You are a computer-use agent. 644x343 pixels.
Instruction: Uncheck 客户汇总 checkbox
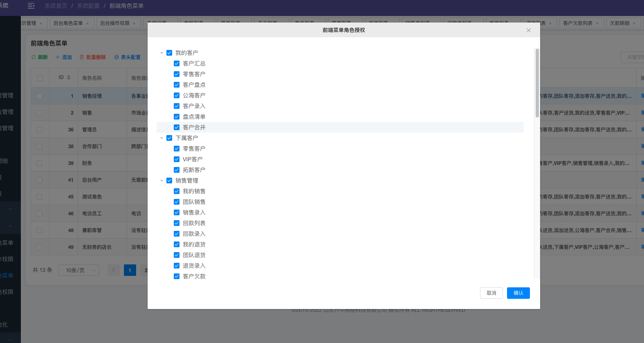click(x=177, y=63)
